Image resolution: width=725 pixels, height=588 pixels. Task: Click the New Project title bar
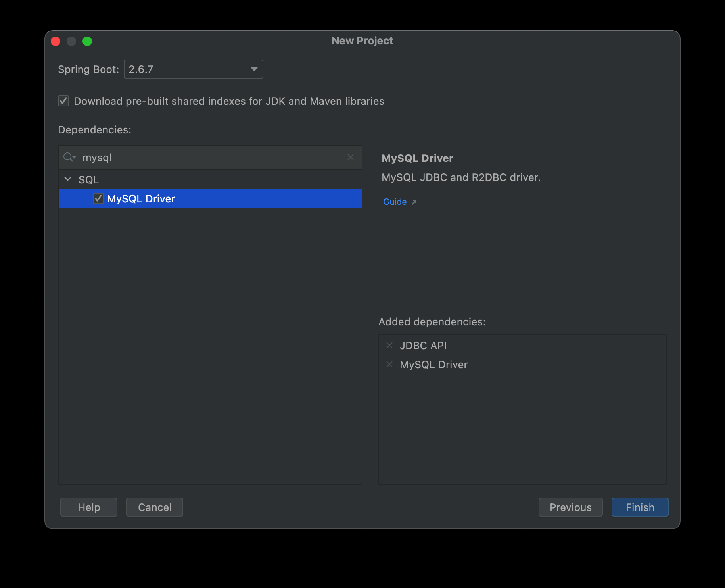point(362,41)
